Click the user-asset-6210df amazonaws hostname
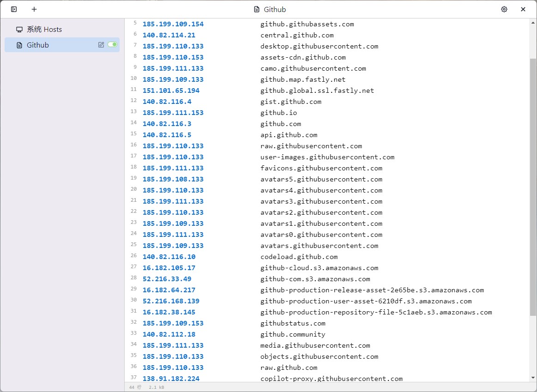The image size is (537, 392). click(366, 302)
